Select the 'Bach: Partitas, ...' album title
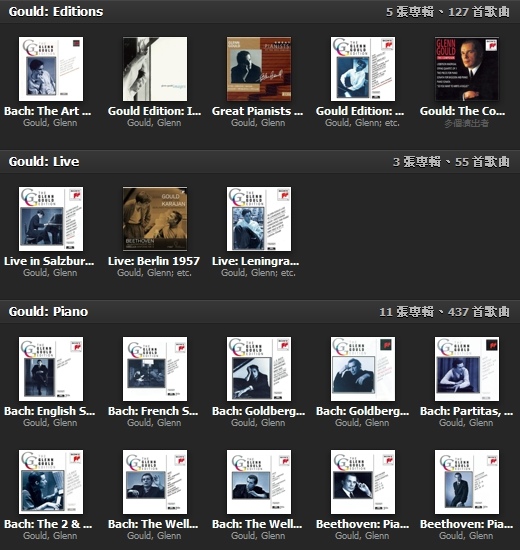This screenshot has height=550, width=520. (467, 411)
